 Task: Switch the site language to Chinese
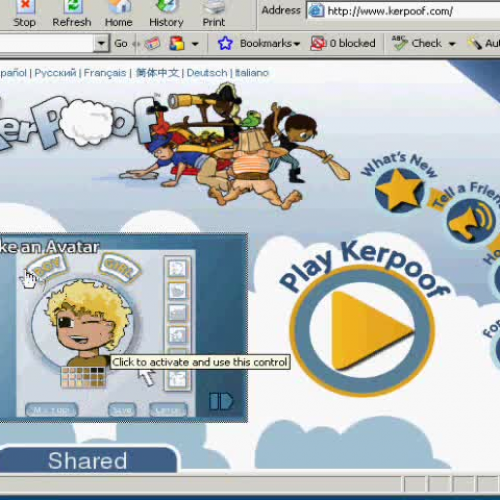point(157,73)
